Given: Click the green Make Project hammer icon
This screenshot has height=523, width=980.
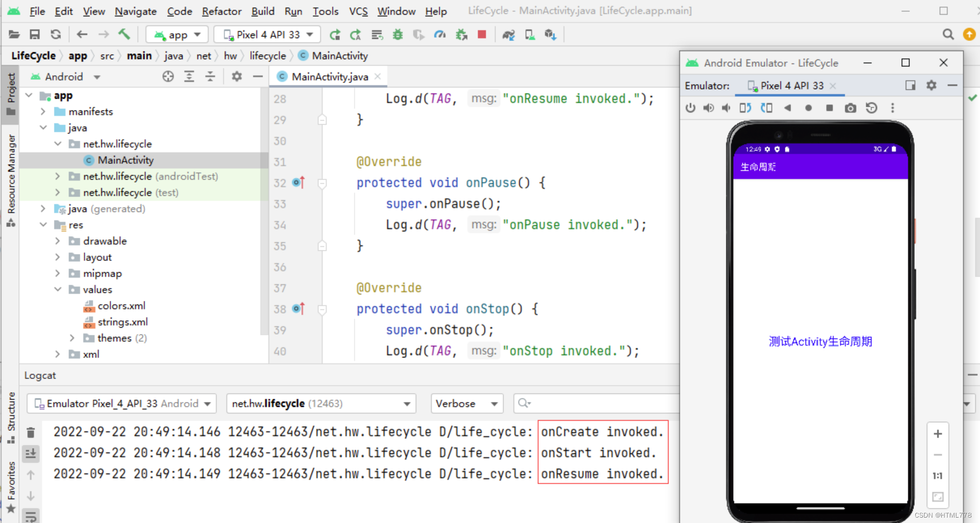Looking at the screenshot, I should tap(125, 35).
